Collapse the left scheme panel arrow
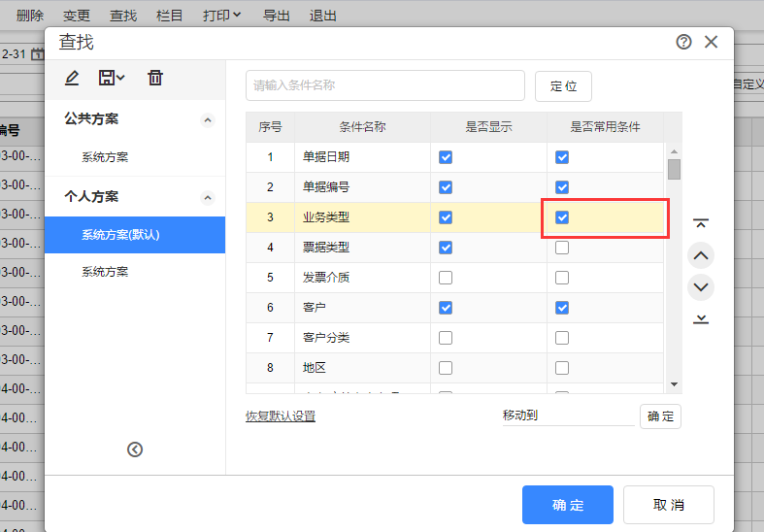Image resolution: width=764 pixels, height=532 pixels. (x=135, y=449)
